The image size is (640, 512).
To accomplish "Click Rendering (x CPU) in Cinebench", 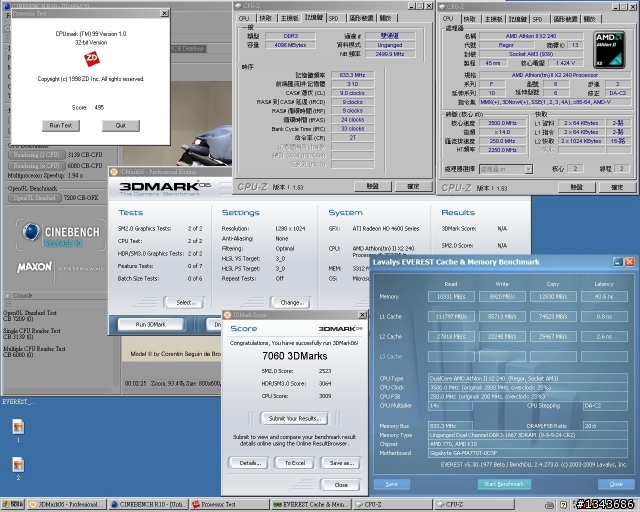I will coord(37,165).
